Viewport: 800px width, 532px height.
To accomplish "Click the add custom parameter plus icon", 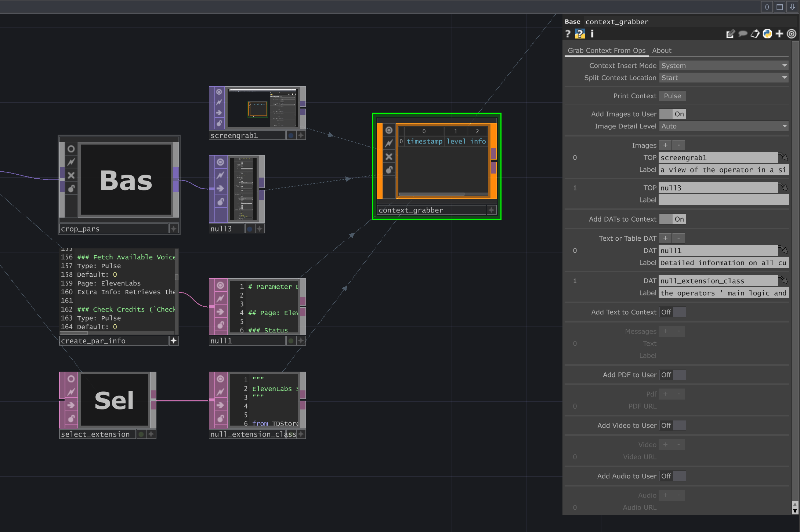I will (x=779, y=34).
